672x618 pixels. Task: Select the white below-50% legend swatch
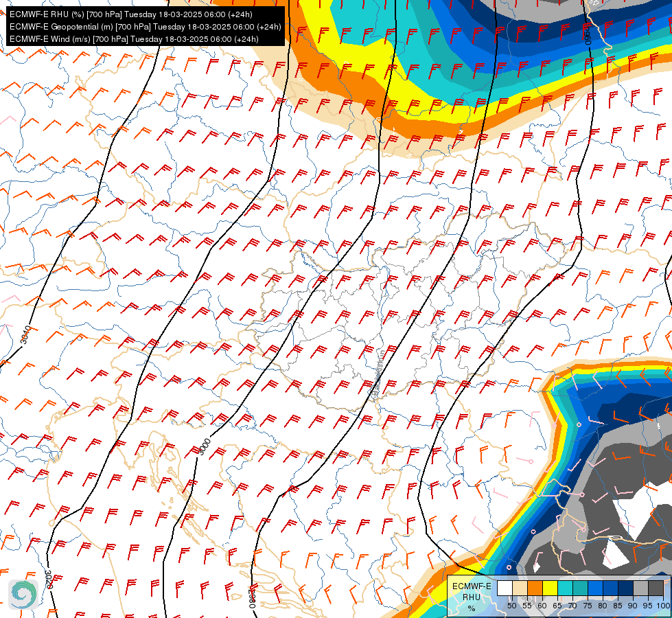pos(505,588)
